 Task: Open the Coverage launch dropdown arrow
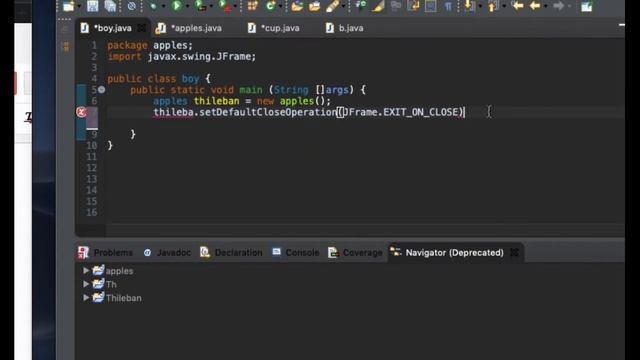click(x=211, y=6)
